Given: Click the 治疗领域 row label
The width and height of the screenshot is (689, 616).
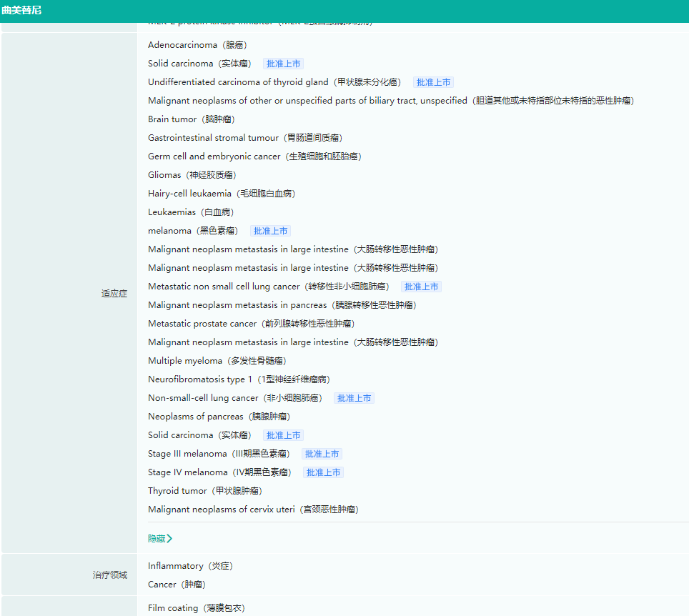Looking at the screenshot, I should click(110, 575).
